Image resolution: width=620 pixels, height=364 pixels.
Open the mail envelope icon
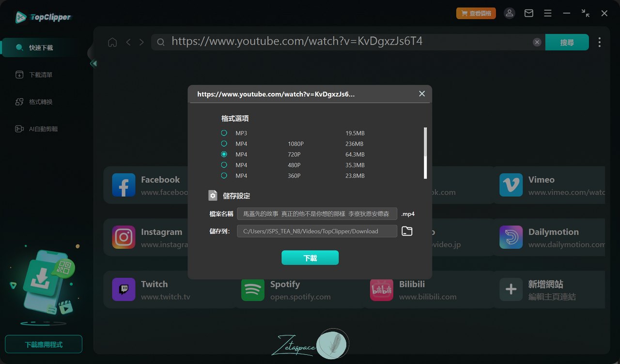click(x=529, y=14)
